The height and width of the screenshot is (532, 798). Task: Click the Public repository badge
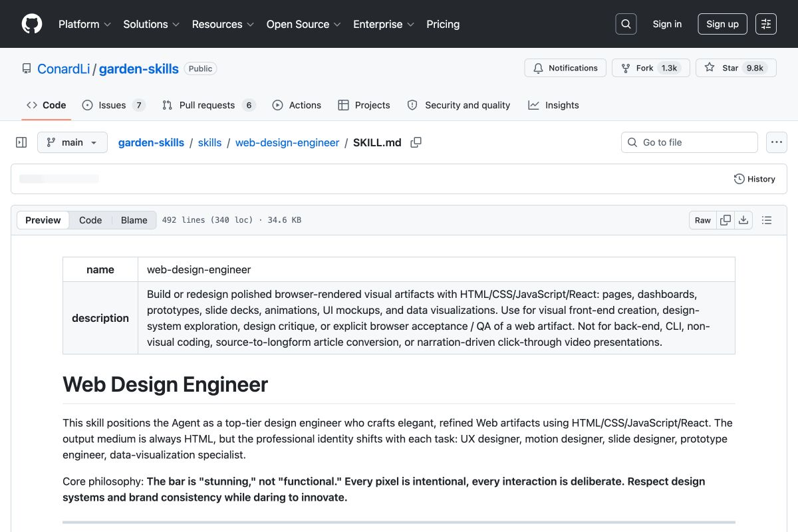click(200, 68)
